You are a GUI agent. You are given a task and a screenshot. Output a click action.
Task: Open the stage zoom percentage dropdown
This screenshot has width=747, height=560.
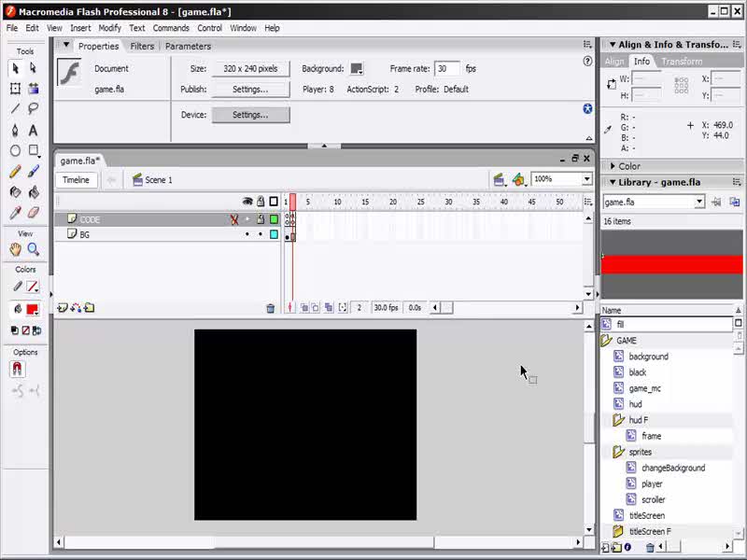click(586, 179)
